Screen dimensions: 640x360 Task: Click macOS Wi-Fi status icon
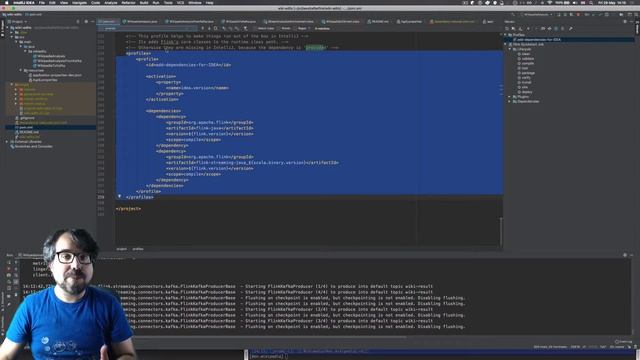click(x=549, y=2)
